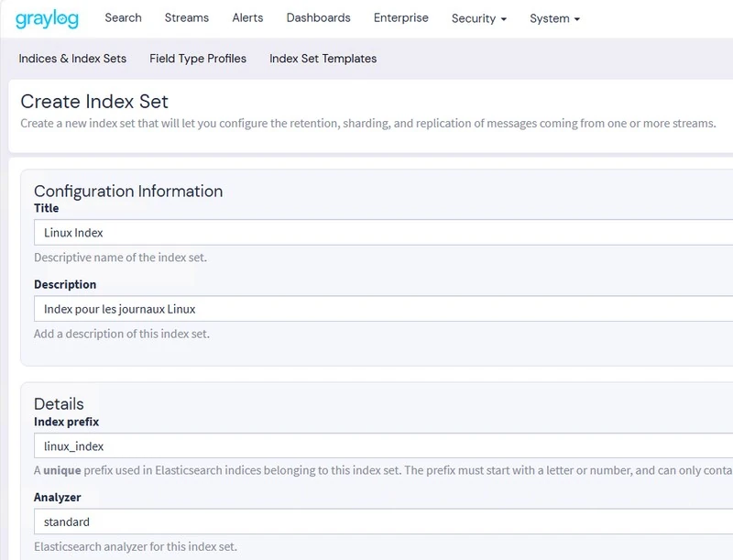Switch to Indices & Index Sets tab
This screenshot has width=733, height=560.
pos(72,59)
